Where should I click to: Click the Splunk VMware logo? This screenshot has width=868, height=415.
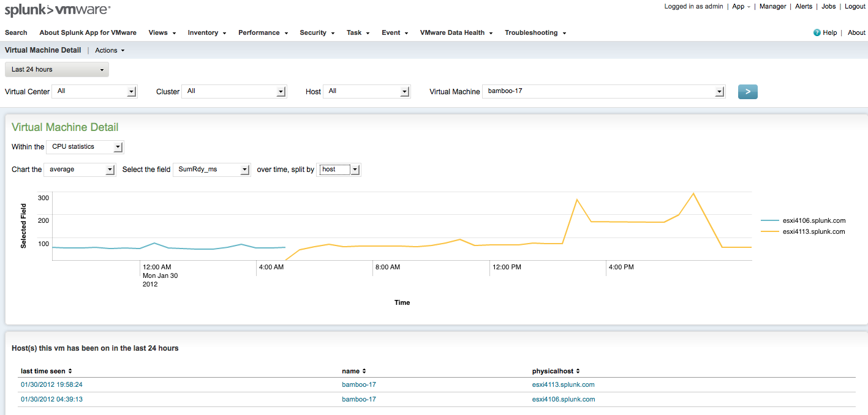(58, 10)
